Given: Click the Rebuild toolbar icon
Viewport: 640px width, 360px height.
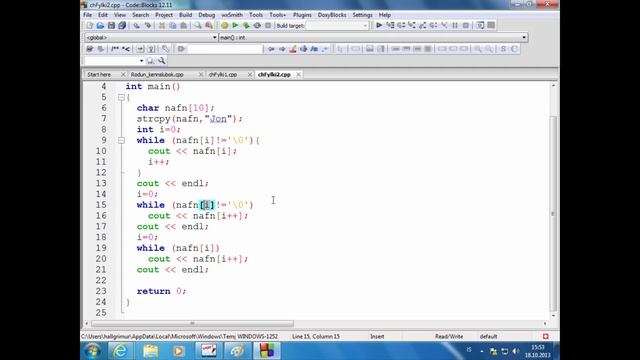Looking at the screenshot, I should [257, 25].
